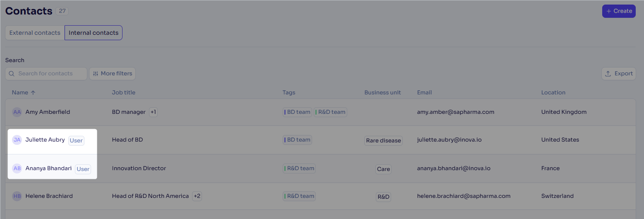
Task: Click the sort arrow beside the Name column
Action: 33,93
